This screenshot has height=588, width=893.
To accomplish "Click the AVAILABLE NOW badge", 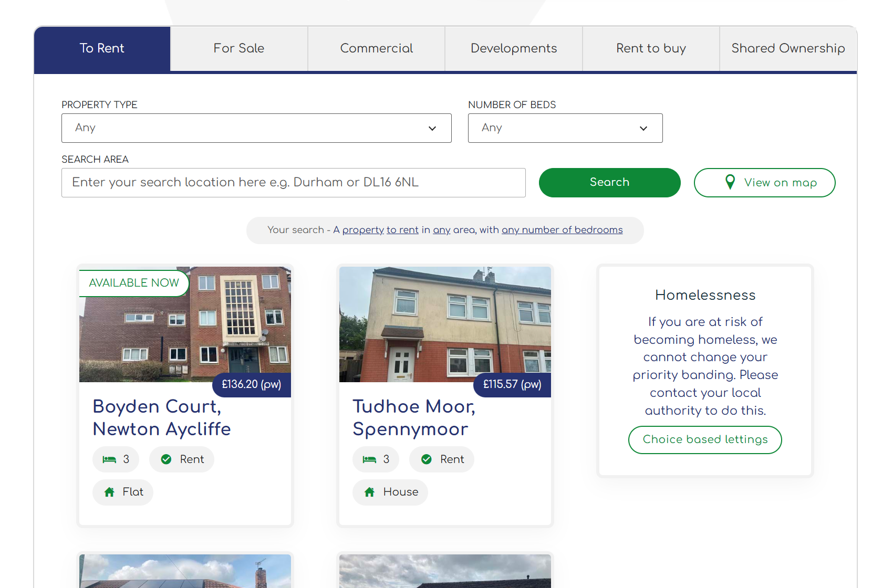I will tap(134, 283).
